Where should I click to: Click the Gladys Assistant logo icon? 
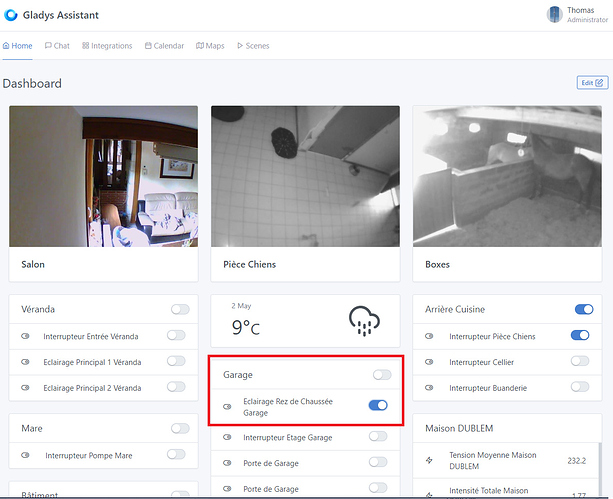point(11,15)
